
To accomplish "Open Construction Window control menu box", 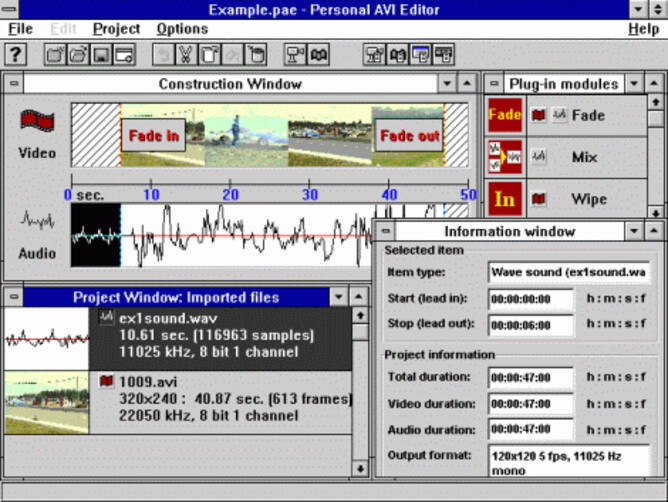I will 14,83.
